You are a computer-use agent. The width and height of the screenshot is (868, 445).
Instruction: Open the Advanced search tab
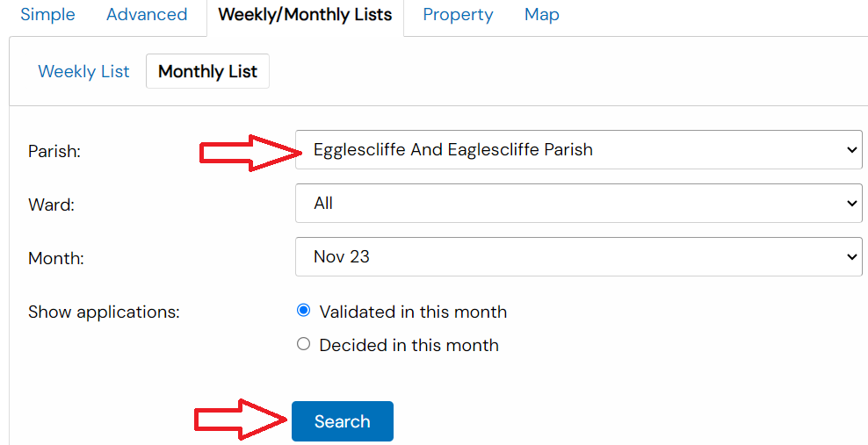click(147, 15)
